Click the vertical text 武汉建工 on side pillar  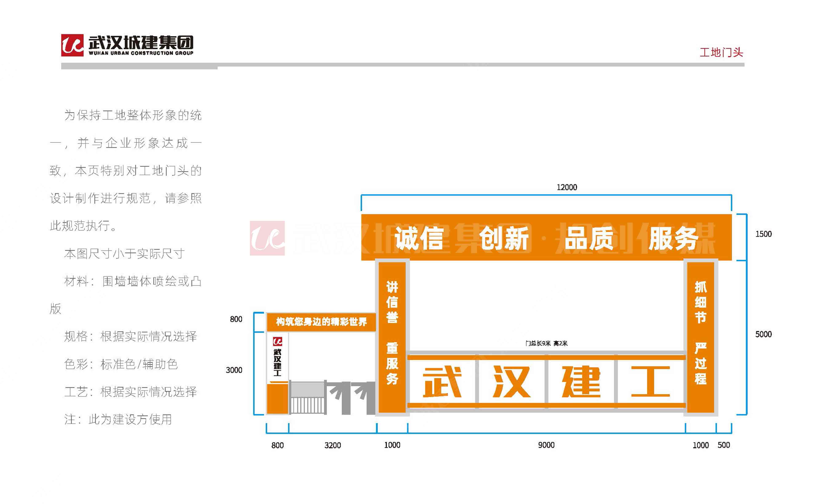[x=277, y=363]
